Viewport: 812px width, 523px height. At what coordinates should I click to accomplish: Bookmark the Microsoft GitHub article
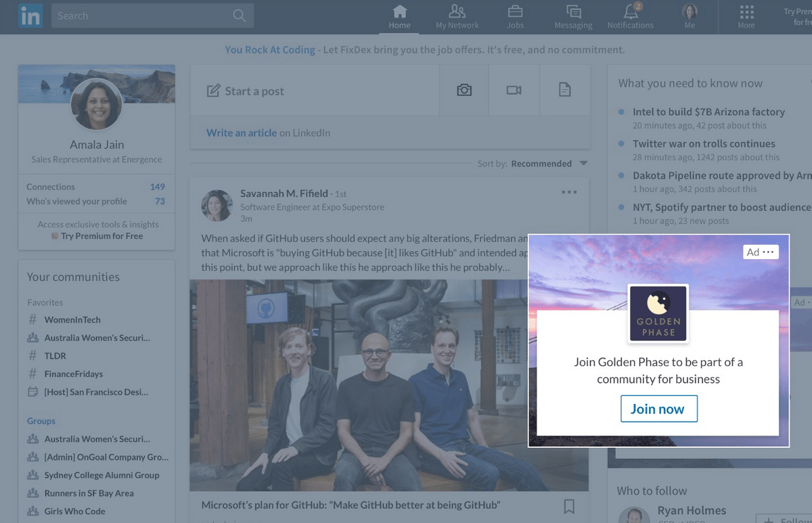569,506
